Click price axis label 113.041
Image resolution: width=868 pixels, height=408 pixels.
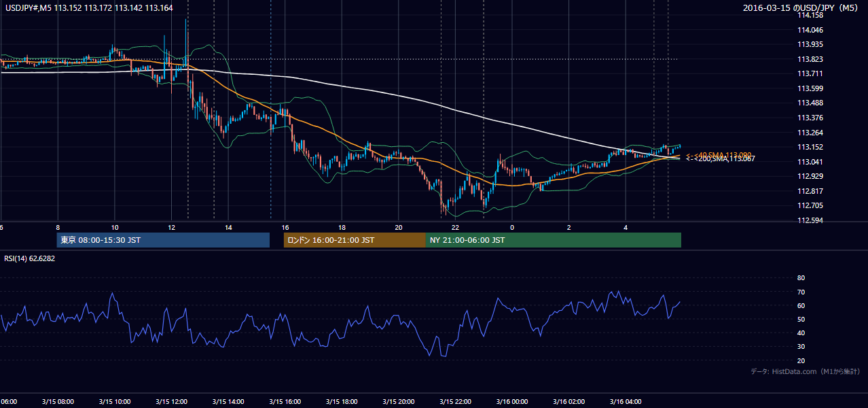[810, 162]
